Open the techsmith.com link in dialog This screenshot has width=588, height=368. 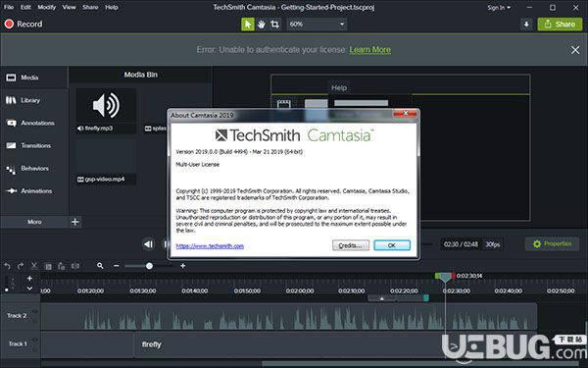click(210, 246)
